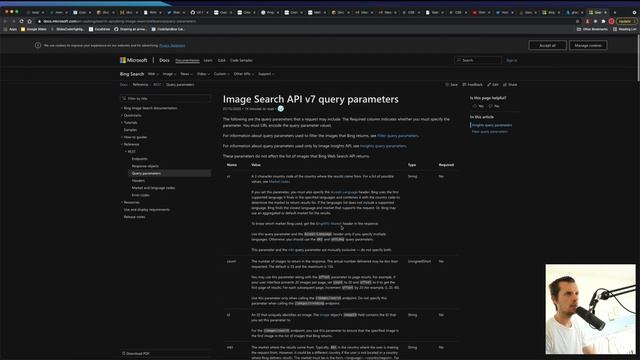Click Accept all cookies button
This screenshot has width=640, height=360.
(x=547, y=45)
